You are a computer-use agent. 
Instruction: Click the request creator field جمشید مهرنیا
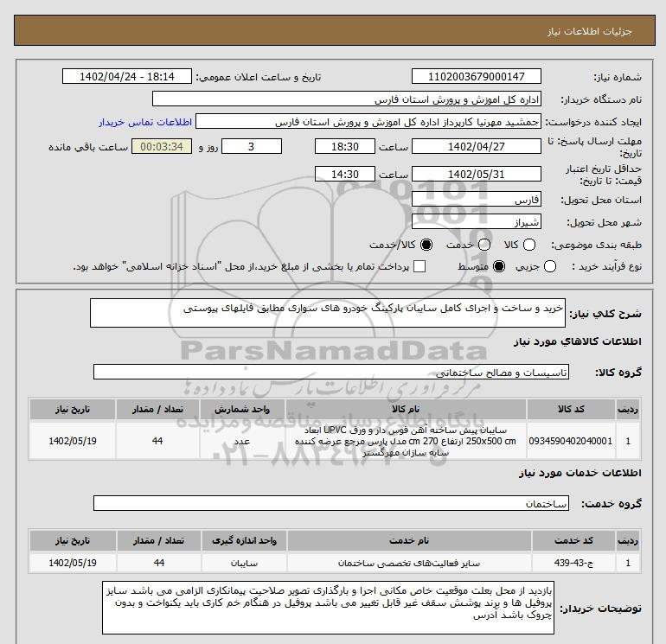click(x=368, y=122)
